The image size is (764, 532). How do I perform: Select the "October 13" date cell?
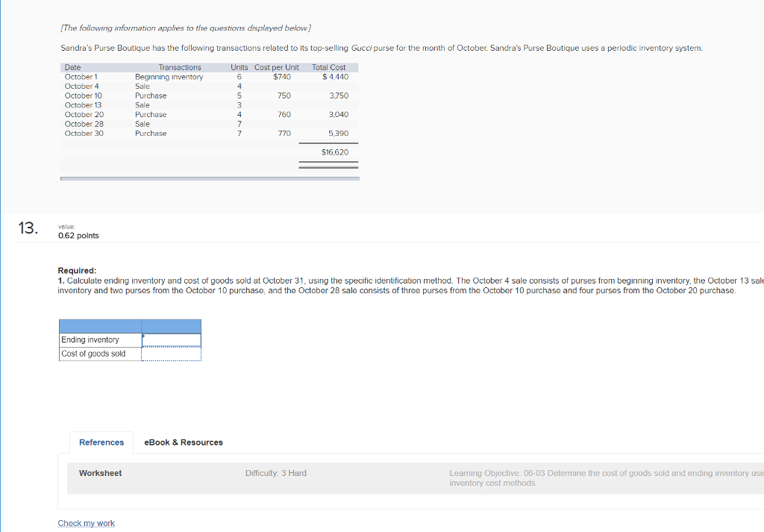[84, 105]
